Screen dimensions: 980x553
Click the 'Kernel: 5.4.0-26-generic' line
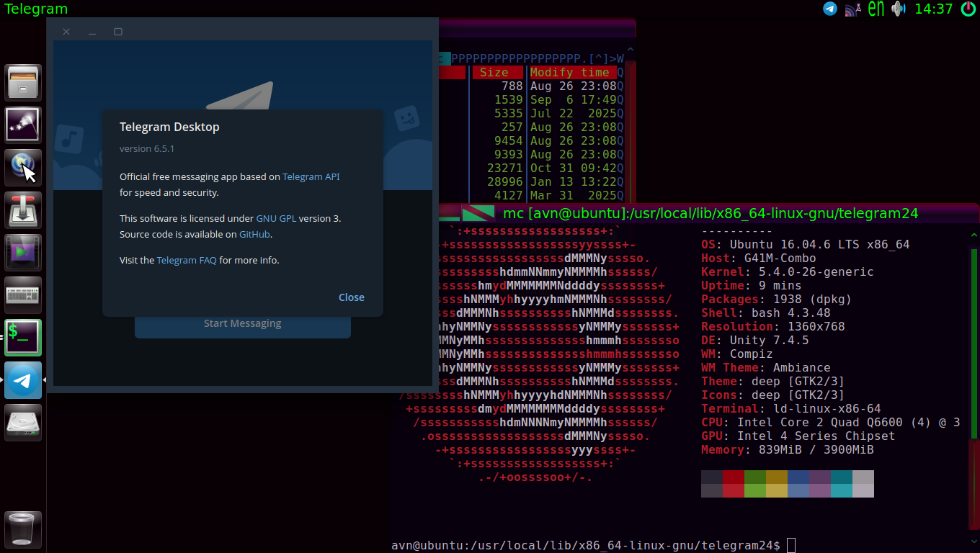coord(788,271)
